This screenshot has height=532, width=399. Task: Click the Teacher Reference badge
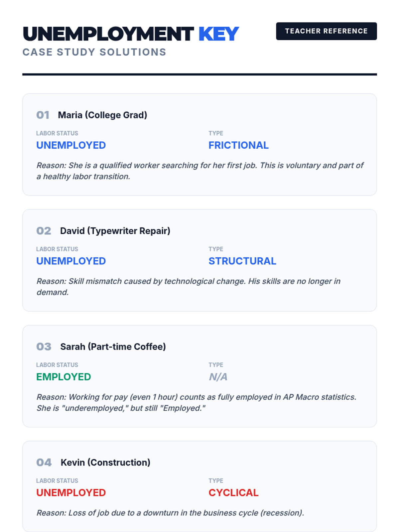click(x=326, y=31)
